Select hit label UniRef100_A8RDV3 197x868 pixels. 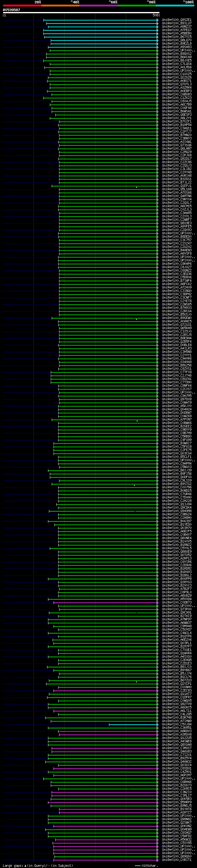(176, 731)
